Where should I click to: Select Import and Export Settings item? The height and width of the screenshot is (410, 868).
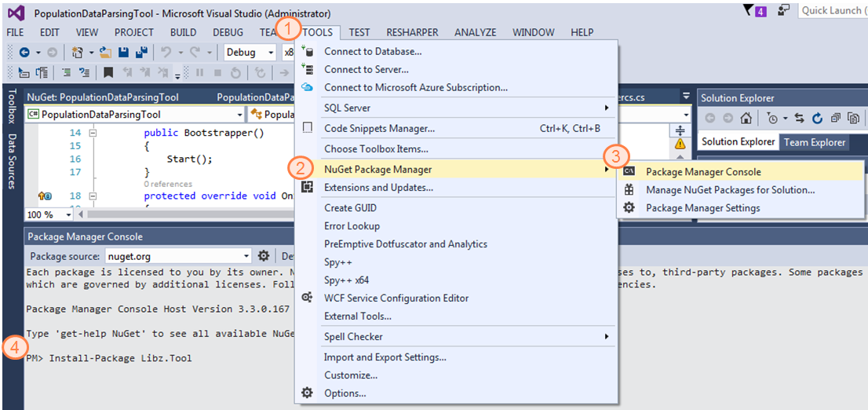(x=458, y=357)
